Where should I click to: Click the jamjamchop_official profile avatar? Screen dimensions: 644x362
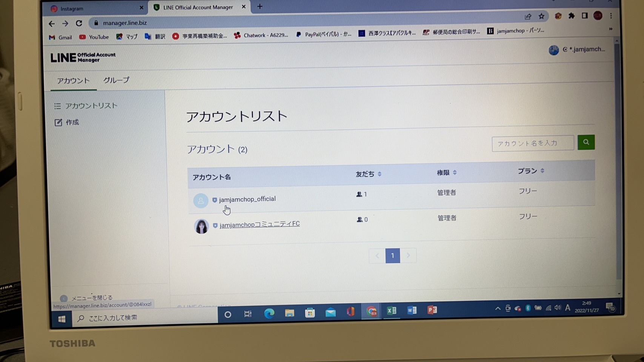pos(201,201)
